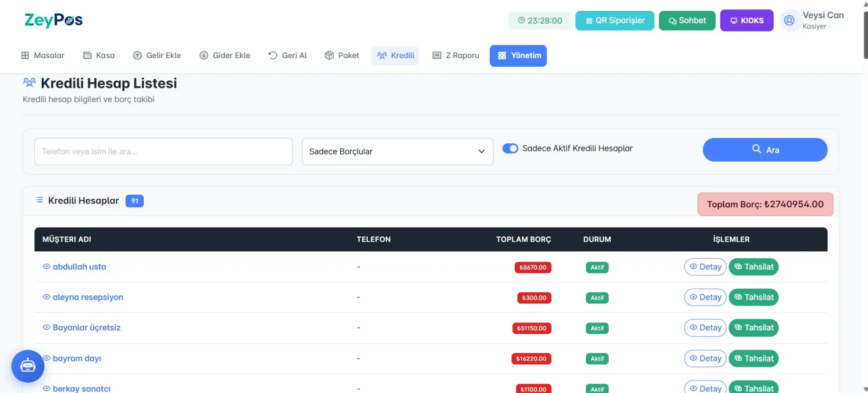This screenshot has width=868, height=393.
Task: Open the Paket section
Action: tap(342, 55)
